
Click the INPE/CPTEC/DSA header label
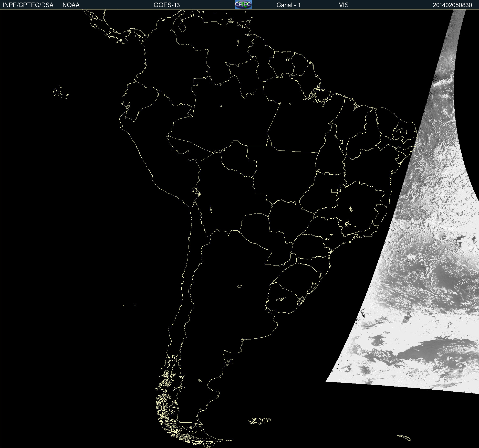[x=28, y=5]
